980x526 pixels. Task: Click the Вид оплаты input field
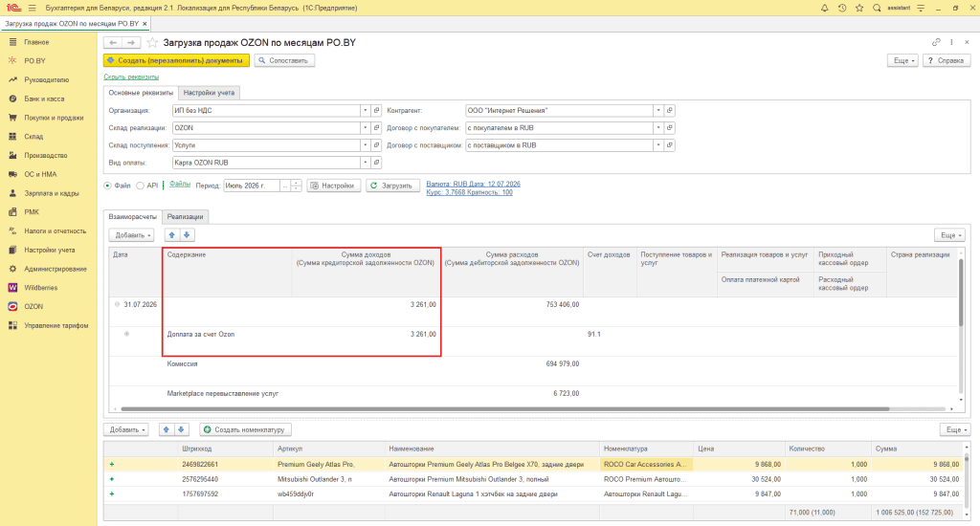point(266,163)
